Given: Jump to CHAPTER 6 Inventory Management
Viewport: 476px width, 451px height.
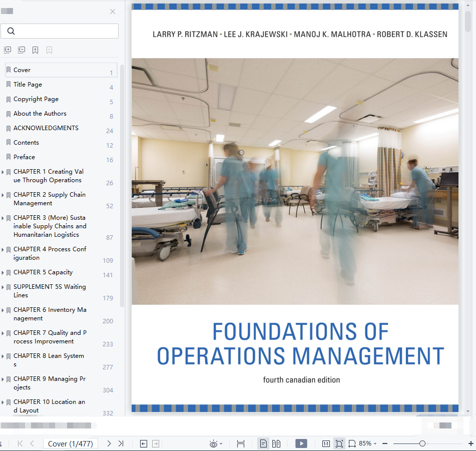Looking at the screenshot, I should click(50, 314).
